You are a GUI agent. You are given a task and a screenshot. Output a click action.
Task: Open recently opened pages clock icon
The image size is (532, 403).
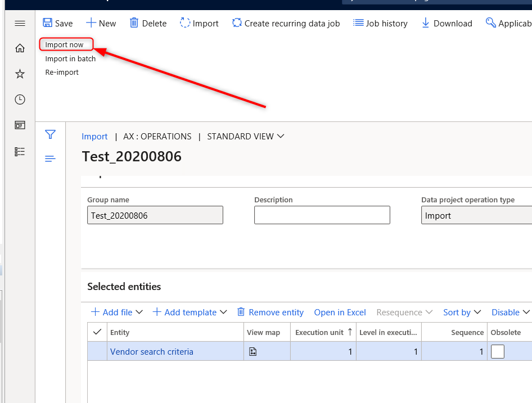coord(20,99)
